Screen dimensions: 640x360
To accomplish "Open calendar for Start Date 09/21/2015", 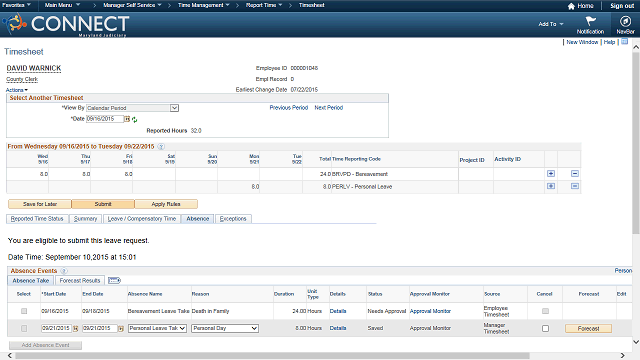I will (x=76, y=329).
